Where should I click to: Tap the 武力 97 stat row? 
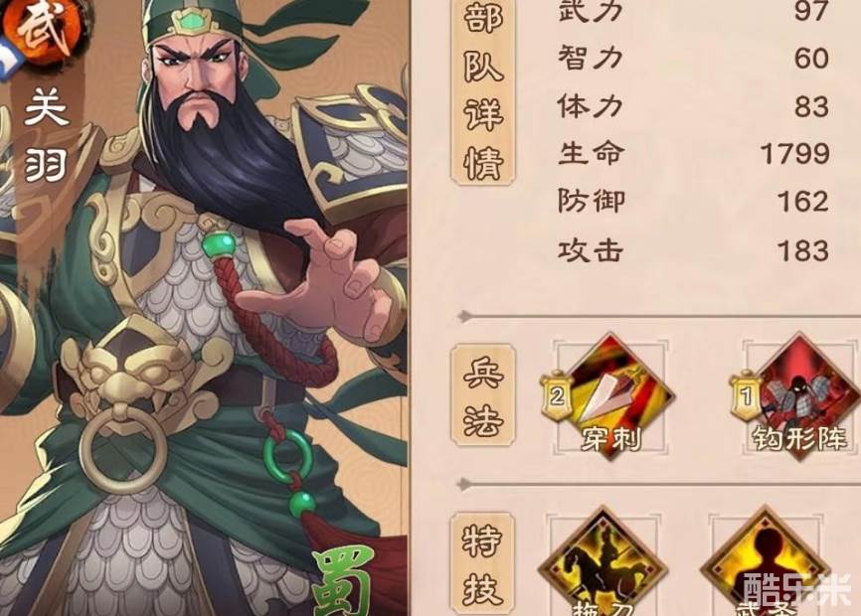click(693, 11)
